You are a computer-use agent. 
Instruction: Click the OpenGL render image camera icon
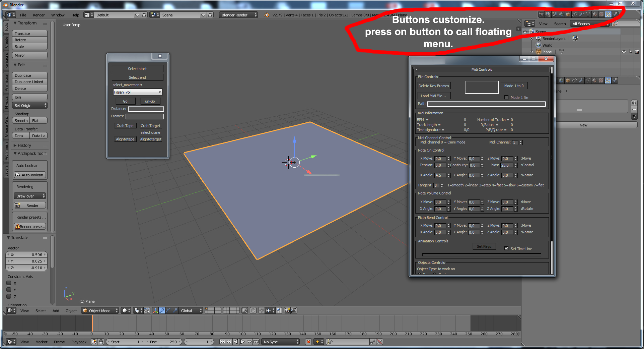click(x=287, y=310)
